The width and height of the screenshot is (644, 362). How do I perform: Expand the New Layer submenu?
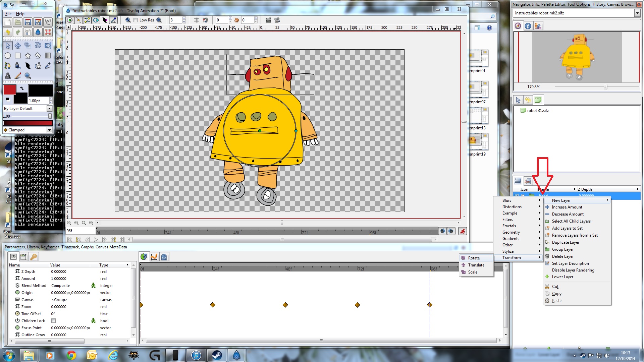click(577, 200)
